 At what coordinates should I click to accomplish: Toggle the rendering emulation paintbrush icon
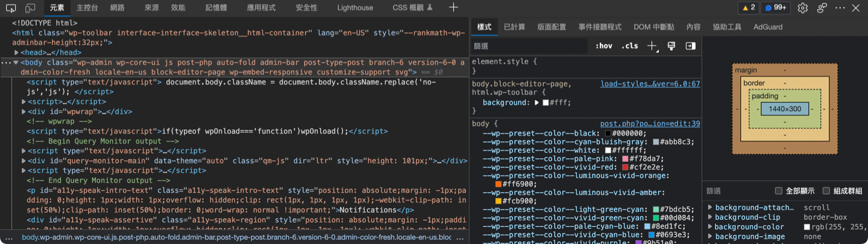671,46
